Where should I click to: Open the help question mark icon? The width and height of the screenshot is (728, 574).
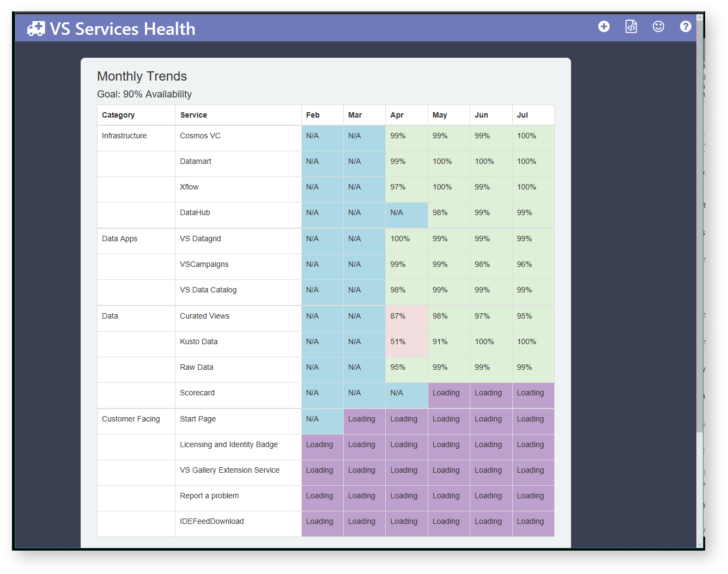tap(685, 27)
